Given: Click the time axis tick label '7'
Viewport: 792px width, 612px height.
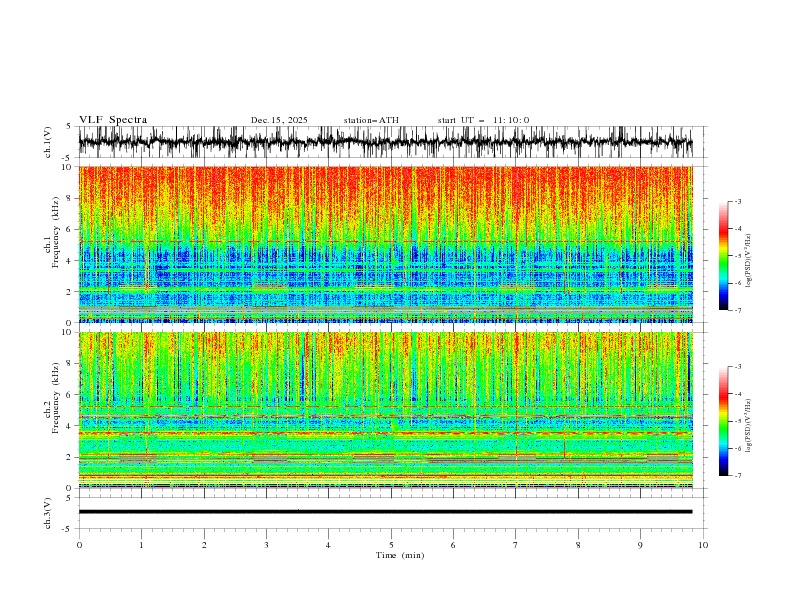Looking at the screenshot, I should [516, 545].
